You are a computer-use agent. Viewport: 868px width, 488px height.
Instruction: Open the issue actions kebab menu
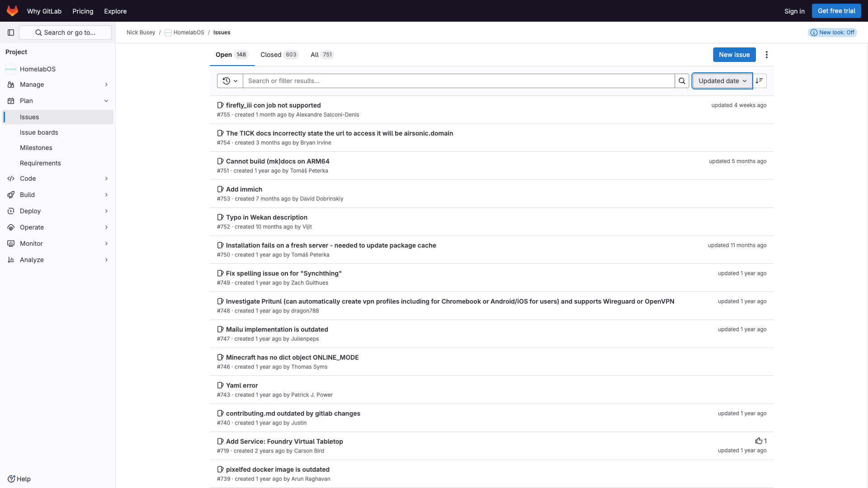pyautogui.click(x=766, y=55)
